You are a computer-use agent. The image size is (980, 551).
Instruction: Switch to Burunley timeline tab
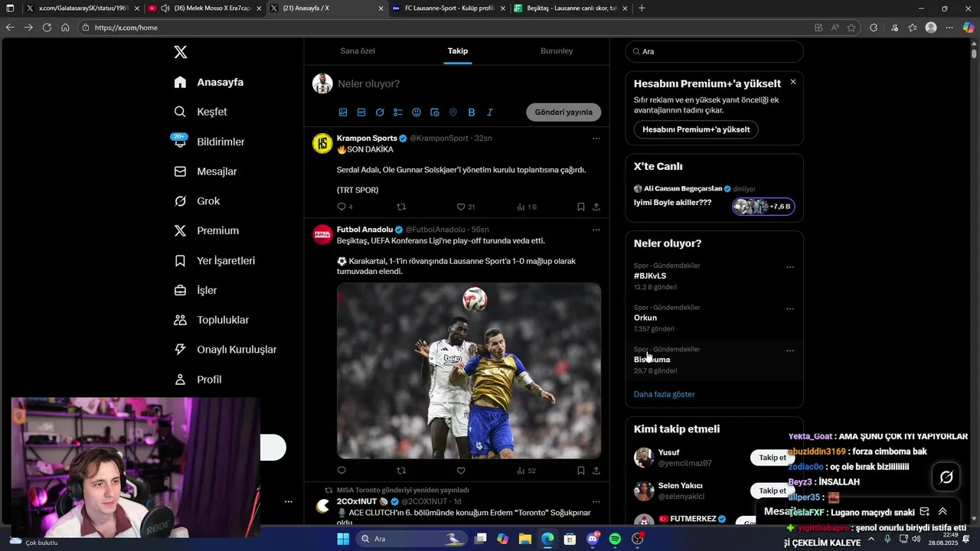coord(557,51)
